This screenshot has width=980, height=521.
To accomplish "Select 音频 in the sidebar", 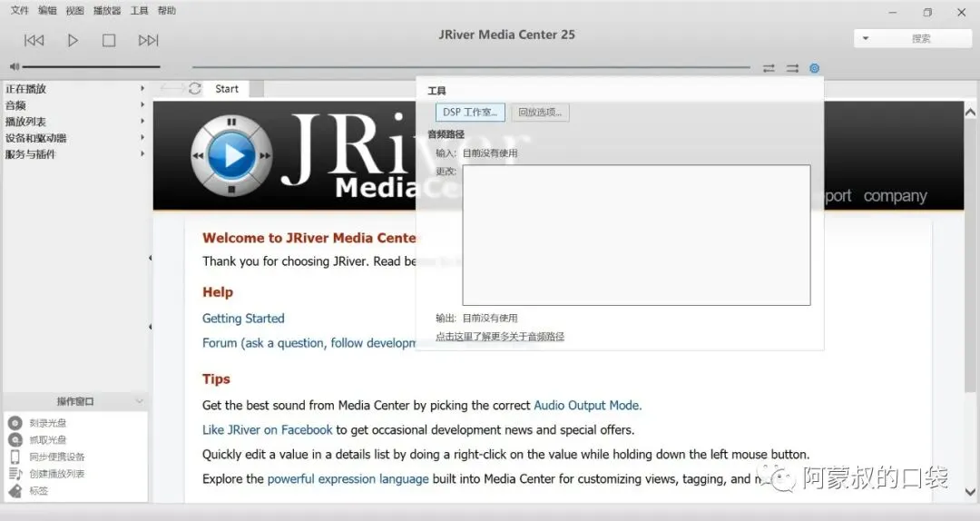I will (x=15, y=105).
